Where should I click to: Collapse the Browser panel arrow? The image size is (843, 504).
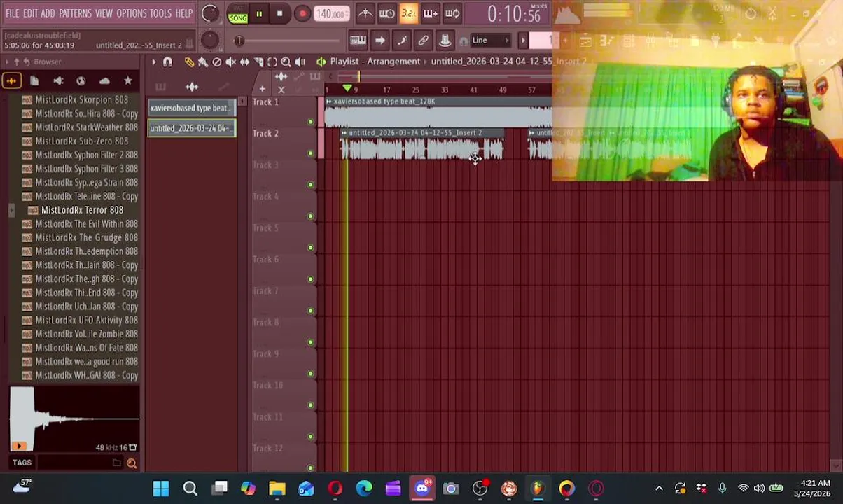tap(7, 62)
